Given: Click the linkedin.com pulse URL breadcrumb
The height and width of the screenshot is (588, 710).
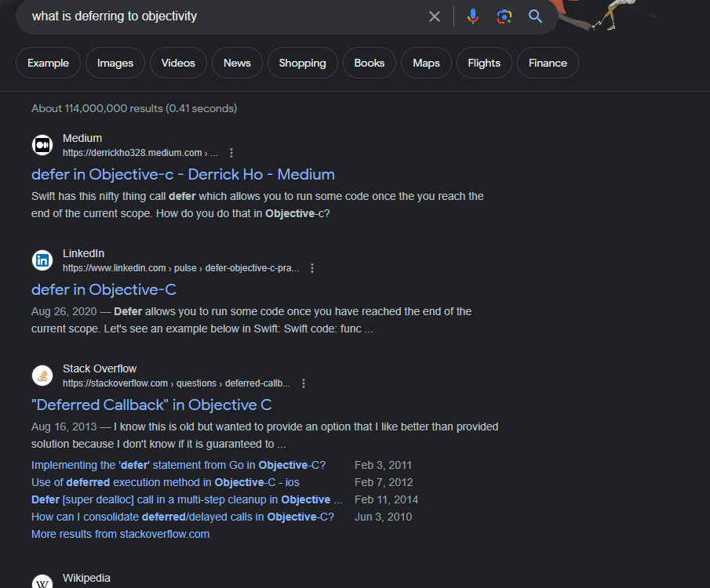Looking at the screenshot, I should click(180, 268).
